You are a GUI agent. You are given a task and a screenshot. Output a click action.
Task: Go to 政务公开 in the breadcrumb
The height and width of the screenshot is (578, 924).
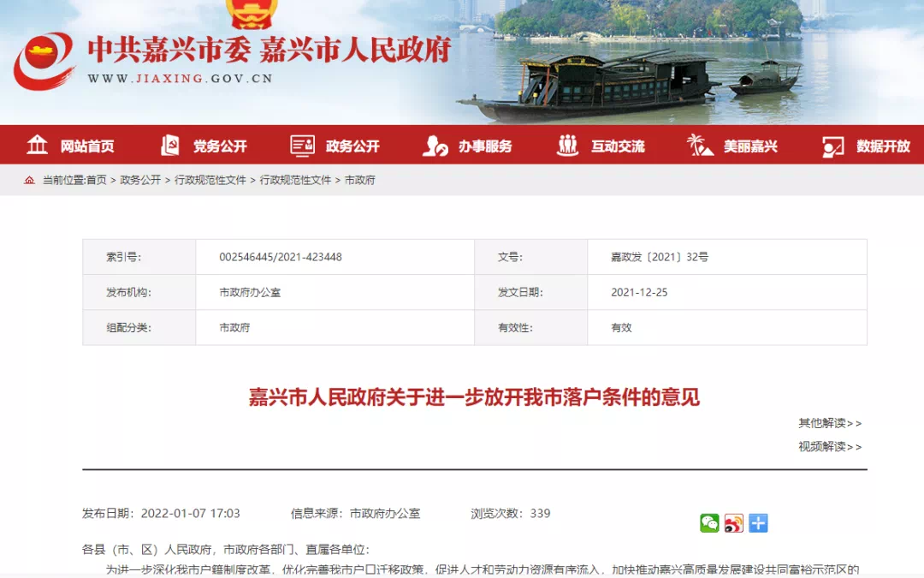(140, 180)
